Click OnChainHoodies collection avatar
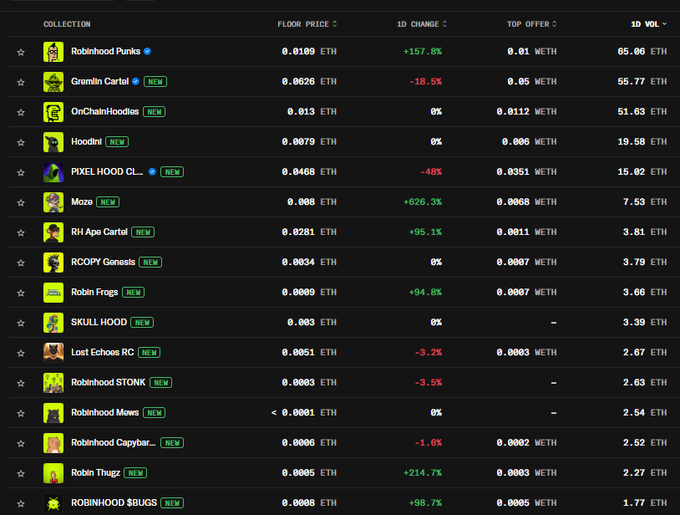680x515 pixels. point(53,112)
